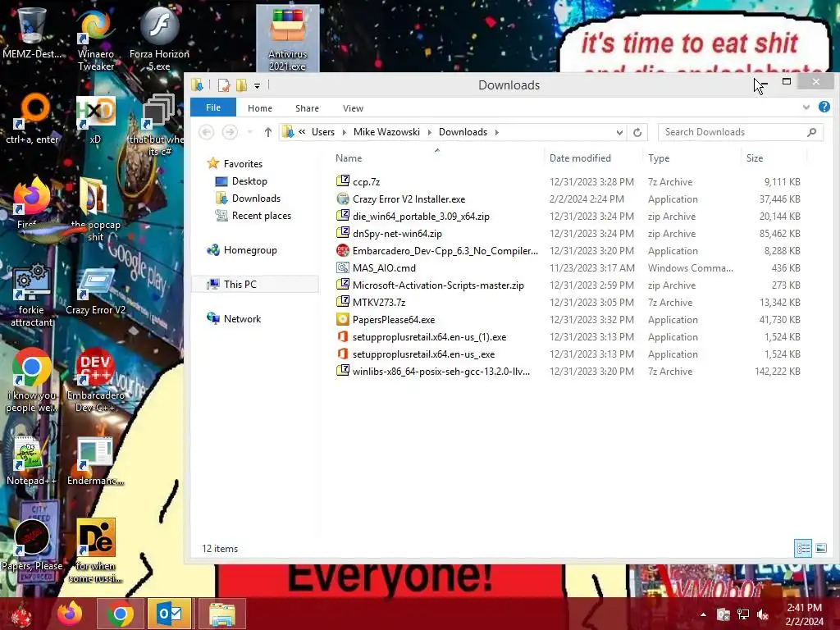Open Explorer help question mark icon
Viewport: 840px width, 630px height.
(824, 107)
